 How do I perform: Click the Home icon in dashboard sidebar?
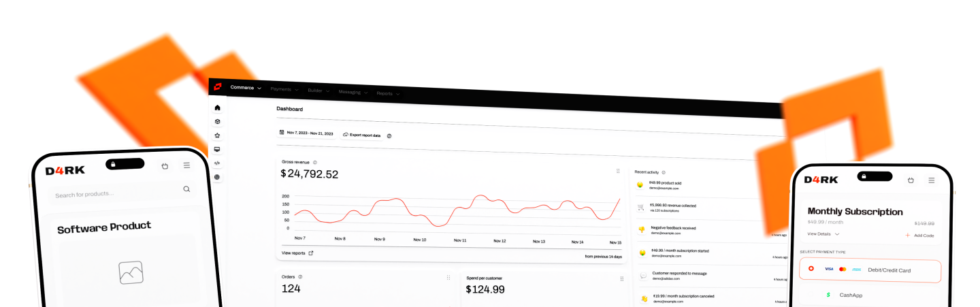pyautogui.click(x=217, y=108)
